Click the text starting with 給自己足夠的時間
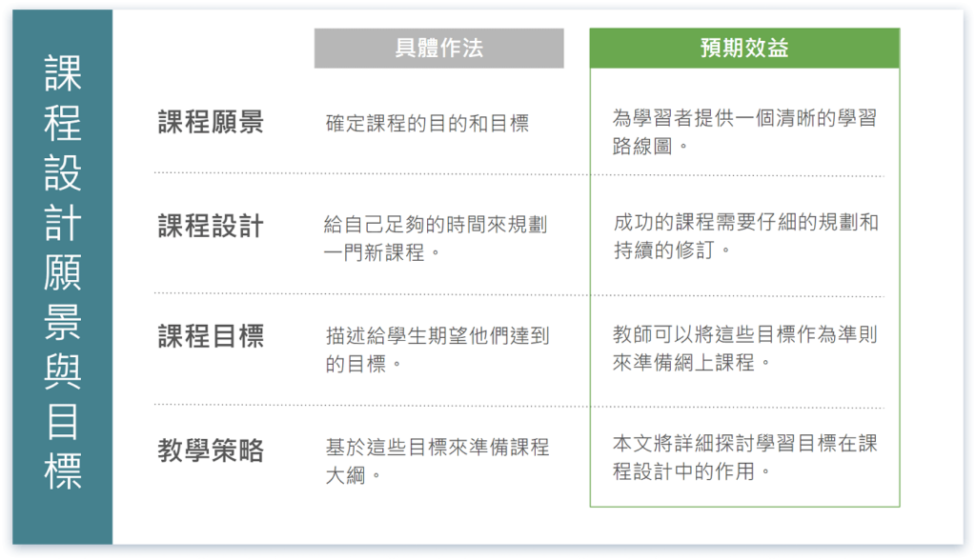This screenshot has width=976, height=560. pos(437,239)
